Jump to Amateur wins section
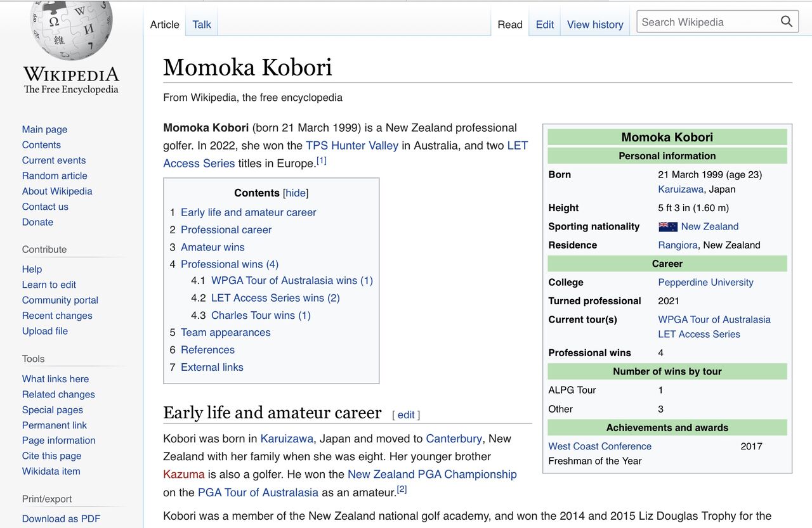The width and height of the screenshot is (812, 528). (213, 247)
